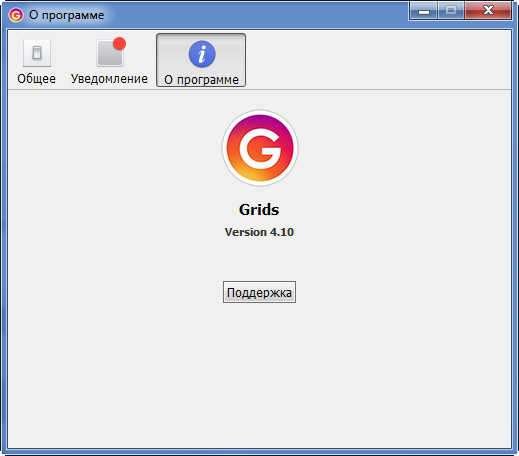Click the large Grids logo
The width and height of the screenshot is (519, 456).
(260, 148)
